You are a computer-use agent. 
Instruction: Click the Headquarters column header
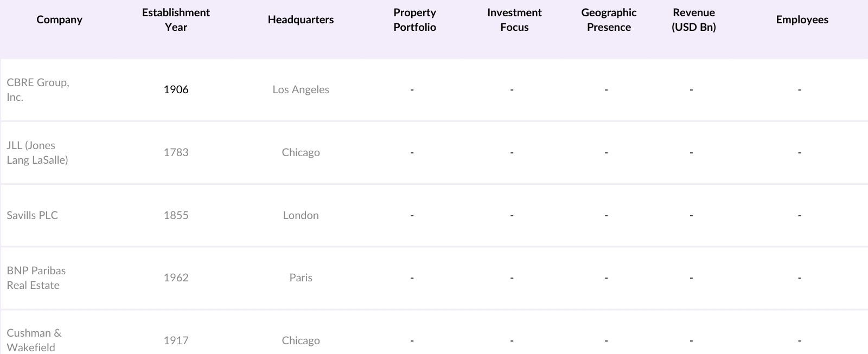click(x=301, y=20)
